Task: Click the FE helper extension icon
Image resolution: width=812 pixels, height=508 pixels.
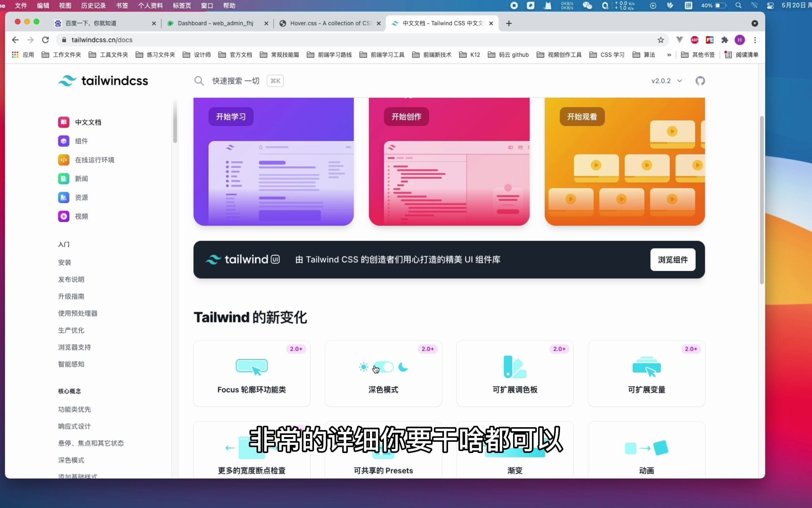Action: pyautogui.click(x=710, y=40)
